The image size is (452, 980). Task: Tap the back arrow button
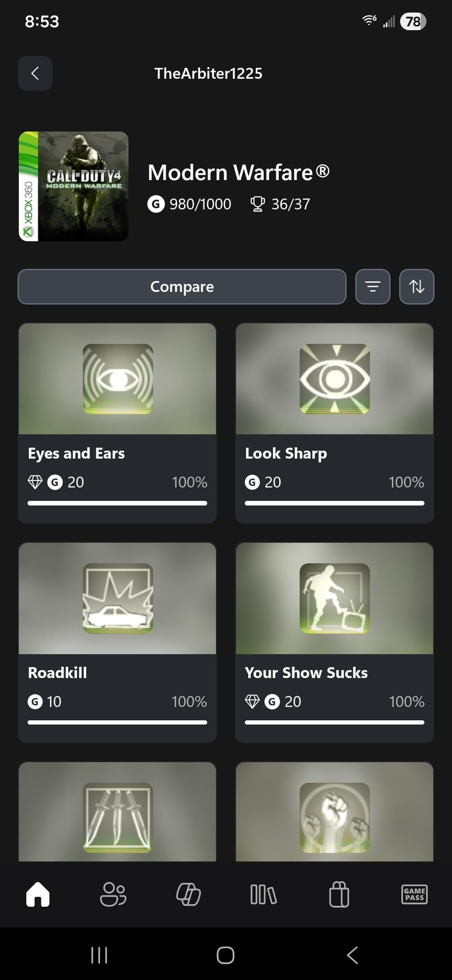coord(35,73)
